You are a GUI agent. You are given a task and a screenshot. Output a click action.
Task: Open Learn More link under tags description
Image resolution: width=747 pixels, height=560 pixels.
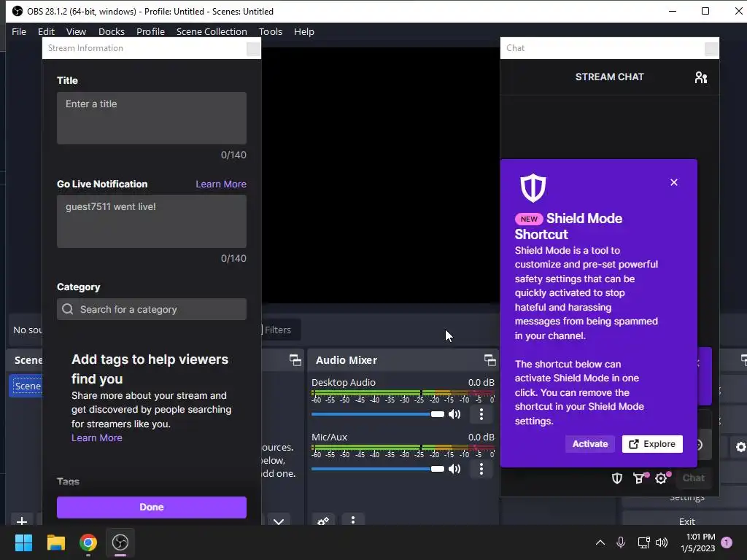[97, 438]
